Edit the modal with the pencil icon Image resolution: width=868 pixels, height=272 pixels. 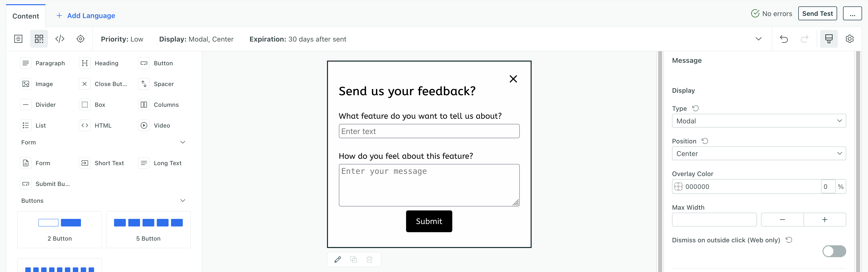point(338,259)
